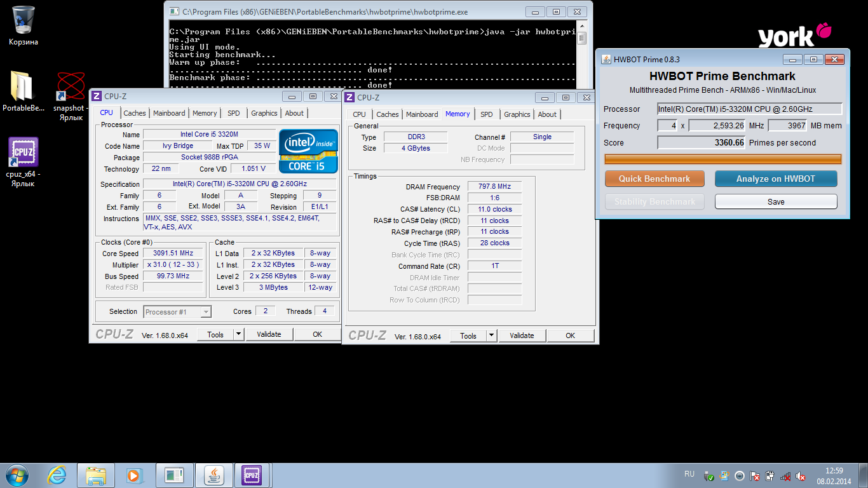Click Validate in left CPU-Z window
This screenshot has height=488, width=868.
(269, 334)
